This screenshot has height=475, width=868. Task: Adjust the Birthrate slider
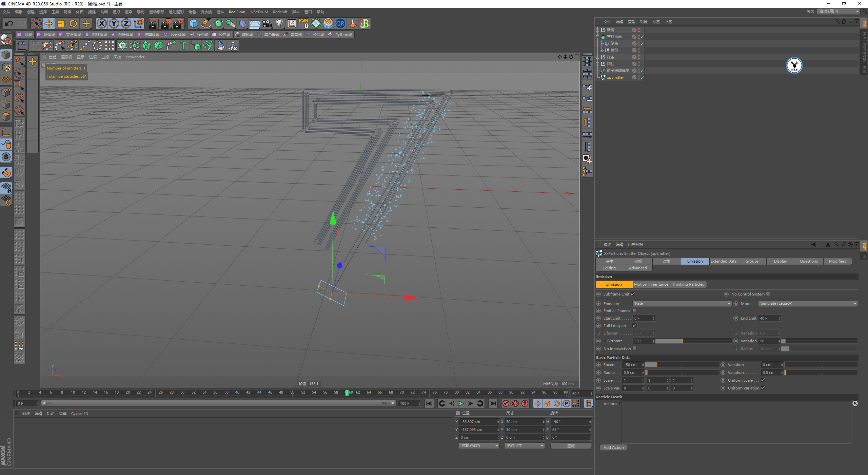[x=682, y=341]
